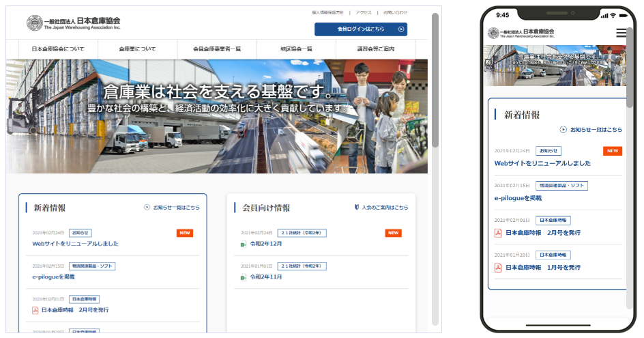The width and height of the screenshot is (644, 338).
Task: Open mobile Webサイトをリニューアルしました article
Action: click(542, 163)
